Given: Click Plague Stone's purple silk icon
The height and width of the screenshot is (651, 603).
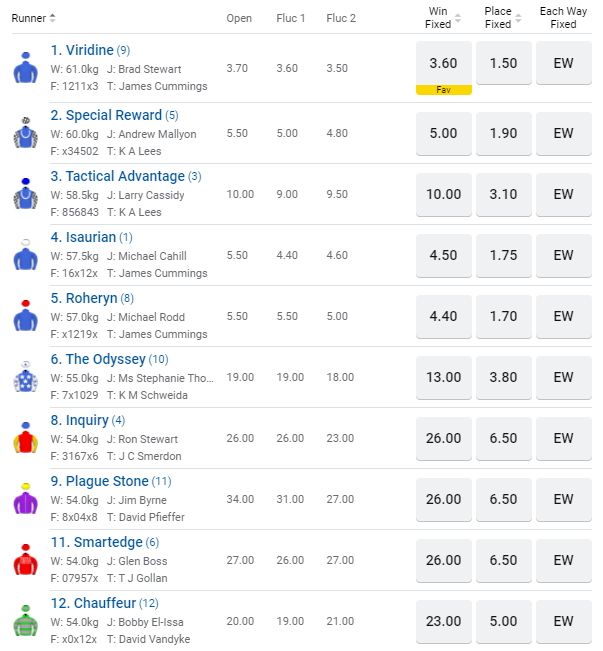Looking at the screenshot, I should coord(25,500).
